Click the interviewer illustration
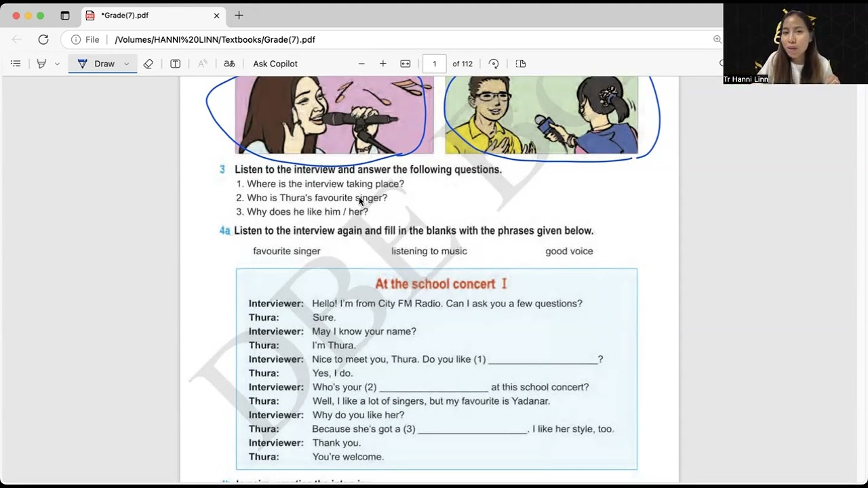 541,115
